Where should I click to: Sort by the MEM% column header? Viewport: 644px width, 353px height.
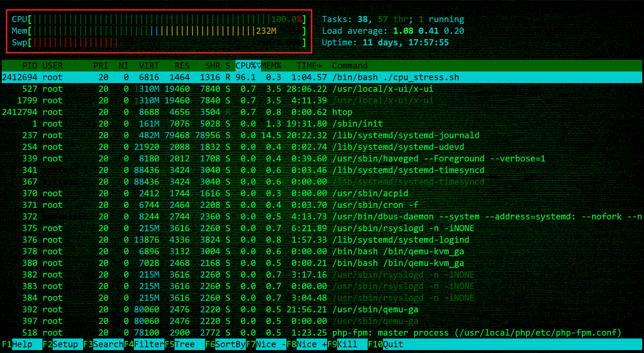271,66
